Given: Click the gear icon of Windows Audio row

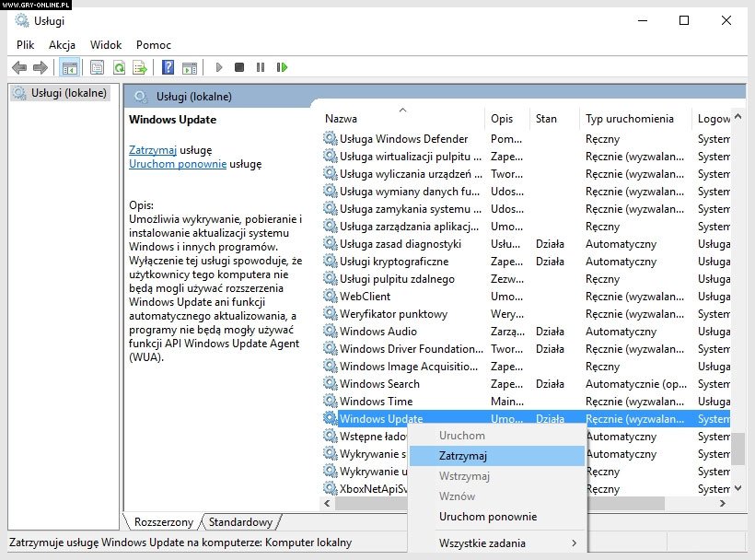Looking at the screenshot, I should [x=330, y=332].
